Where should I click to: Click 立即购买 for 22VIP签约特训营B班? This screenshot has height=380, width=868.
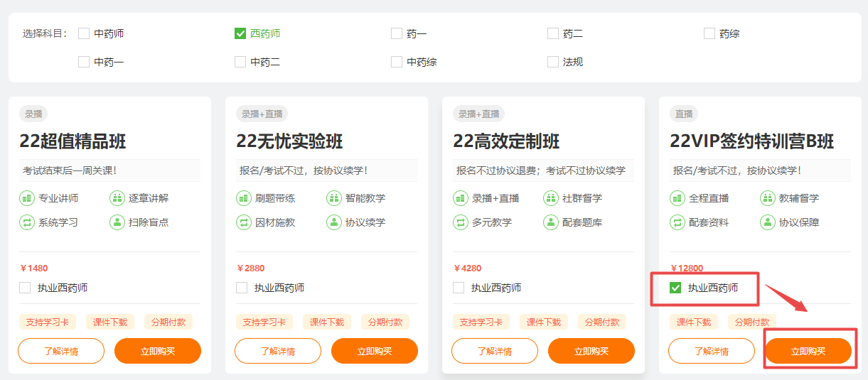coord(808,351)
